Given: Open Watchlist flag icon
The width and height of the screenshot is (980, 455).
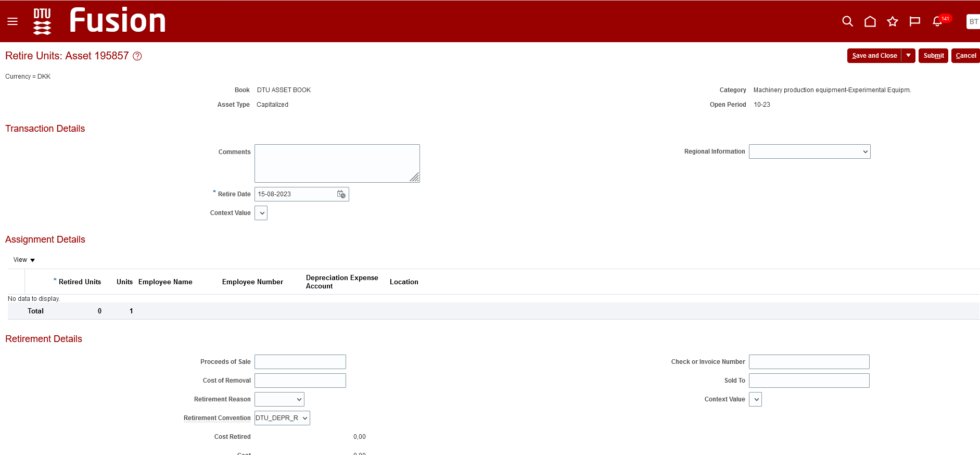Looking at the screenshot, I should coord(914,21).
